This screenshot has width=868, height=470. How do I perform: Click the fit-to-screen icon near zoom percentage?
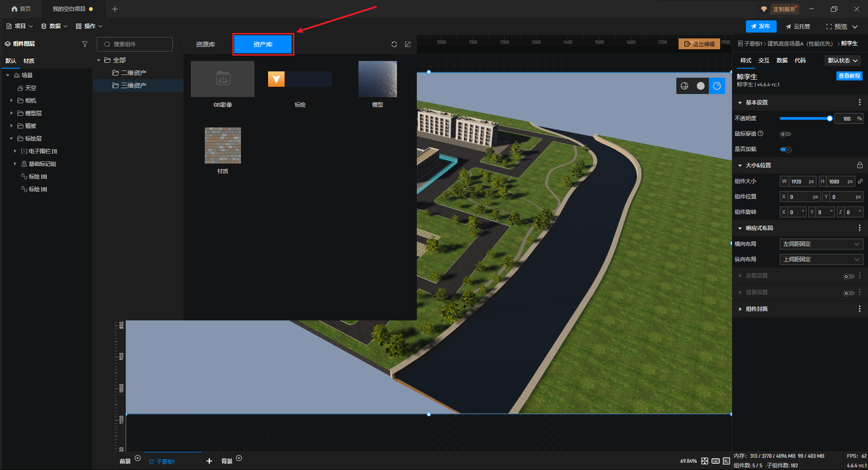(x=705, y=461)
